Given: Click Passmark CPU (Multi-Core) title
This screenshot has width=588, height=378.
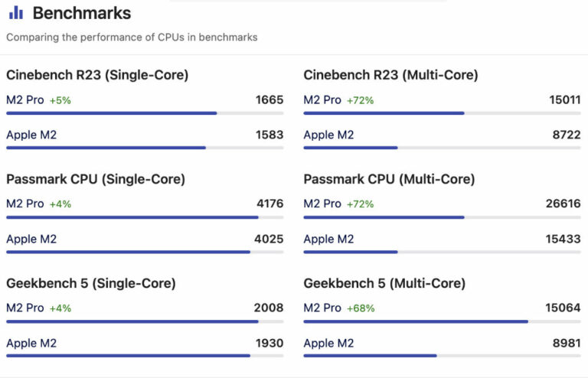Looking at the screenshot, I should coord(389,179).
